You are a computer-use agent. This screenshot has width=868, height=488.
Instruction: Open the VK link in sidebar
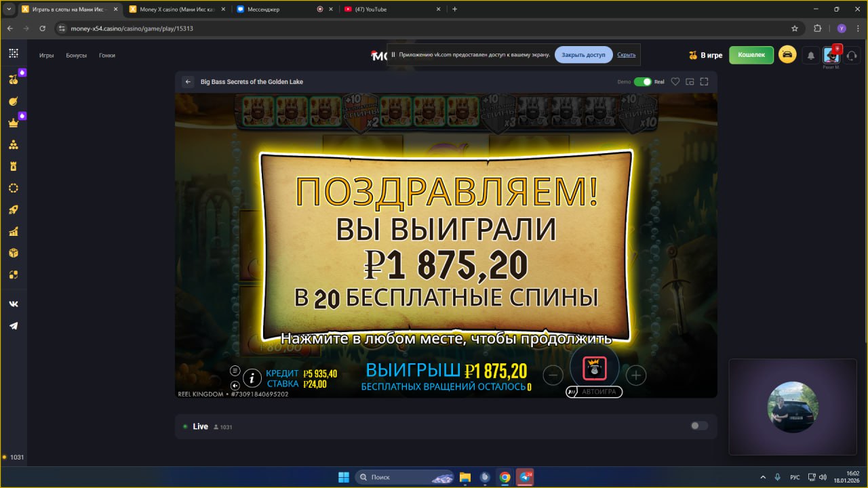[x=13, y=304]
